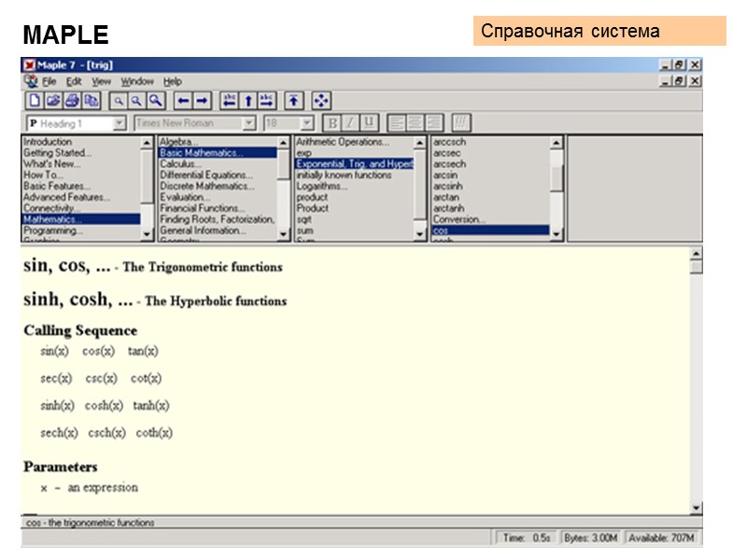Select Programming... topic

(53, 231)
